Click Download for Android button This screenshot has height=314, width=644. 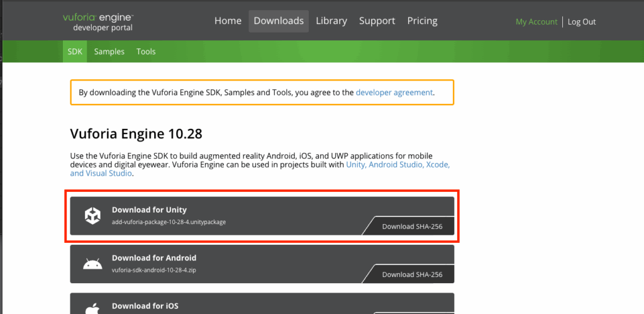point(262,264)
